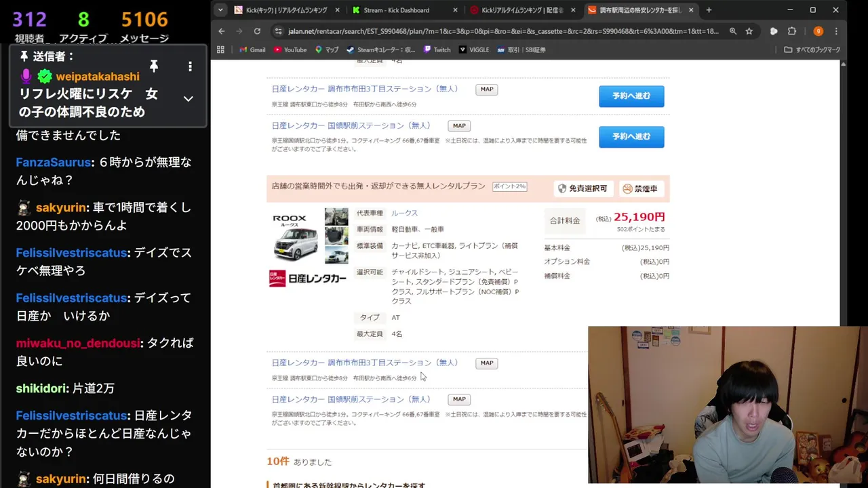Open the すべてのブックマーク folder

pos(812,49)
